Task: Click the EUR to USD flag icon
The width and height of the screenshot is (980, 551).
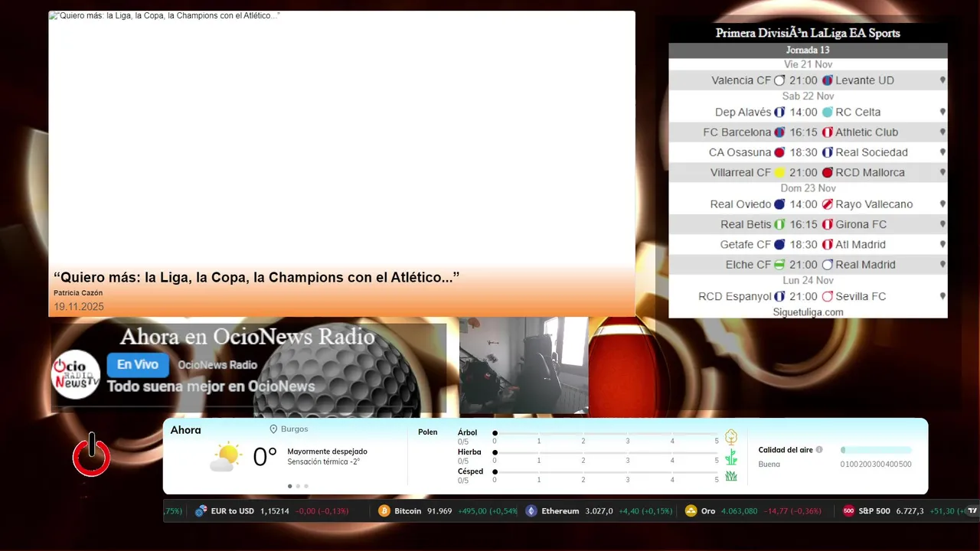Action: 201,511
